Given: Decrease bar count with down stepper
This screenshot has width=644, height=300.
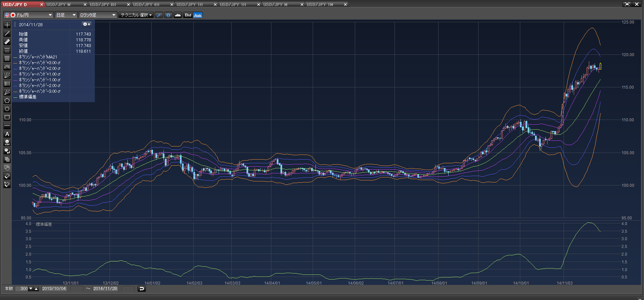Looking at the screenshot, I should tap(31, 289).
